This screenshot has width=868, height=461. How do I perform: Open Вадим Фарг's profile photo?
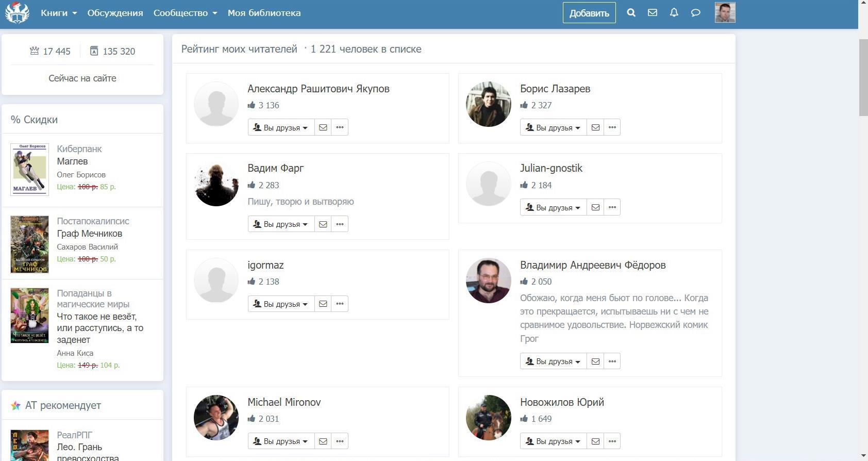(x=216, y=184)
